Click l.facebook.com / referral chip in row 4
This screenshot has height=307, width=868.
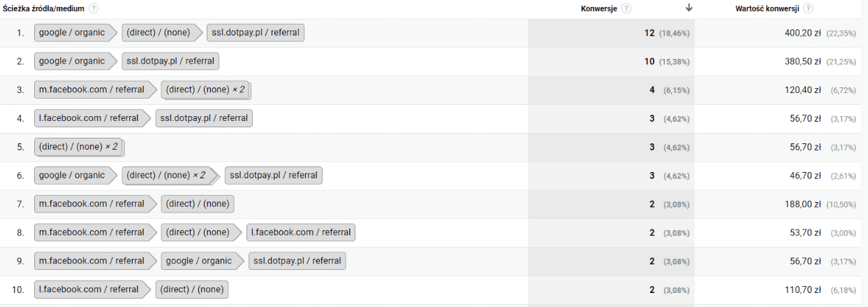(x=89, y=119)
